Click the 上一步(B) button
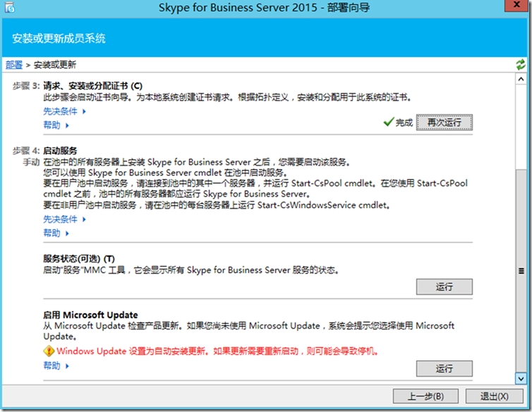Image resolution: width=532 pixels, height=412 pixels. pos(425,396)
